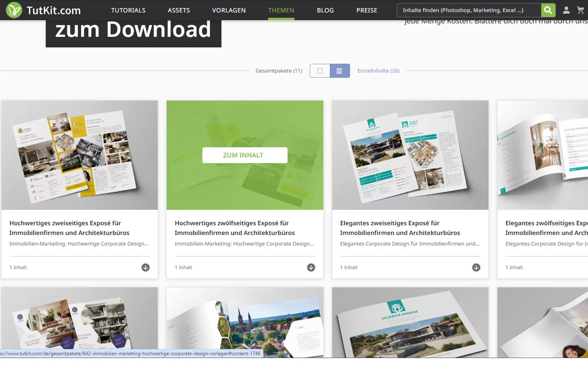Open the THEMEN menu

pyautogui.click(x=281, y=10)
